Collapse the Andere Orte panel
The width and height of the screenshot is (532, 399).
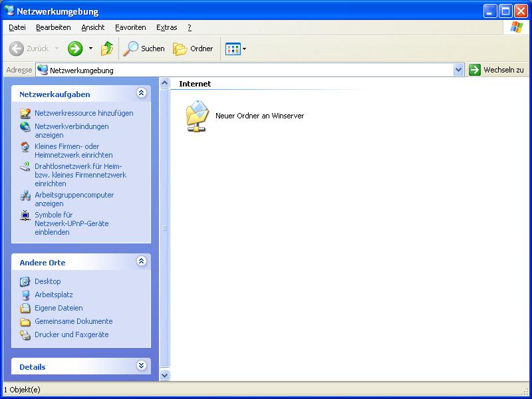[x=142, y=261]
